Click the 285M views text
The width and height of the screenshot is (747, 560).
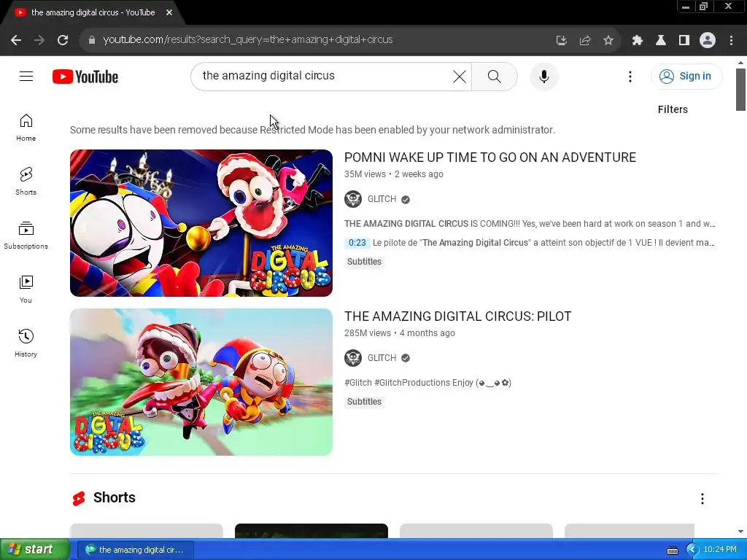tap(368, 333)
